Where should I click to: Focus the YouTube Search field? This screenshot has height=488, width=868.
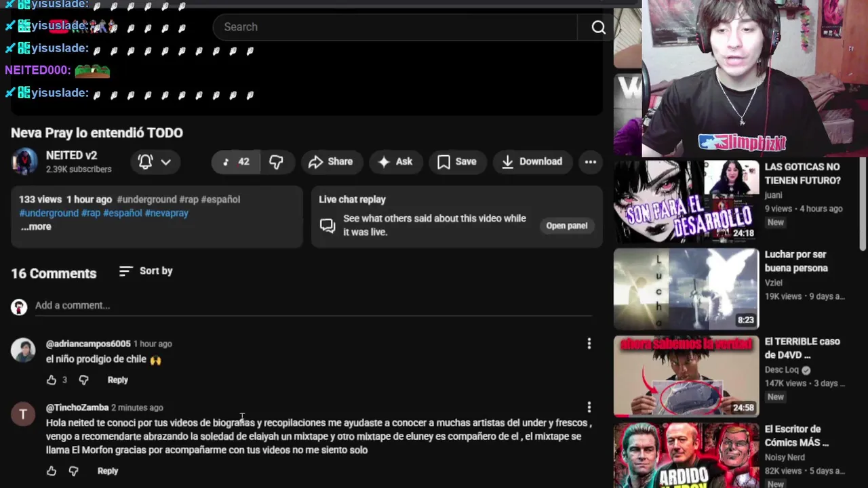(395, 27)
